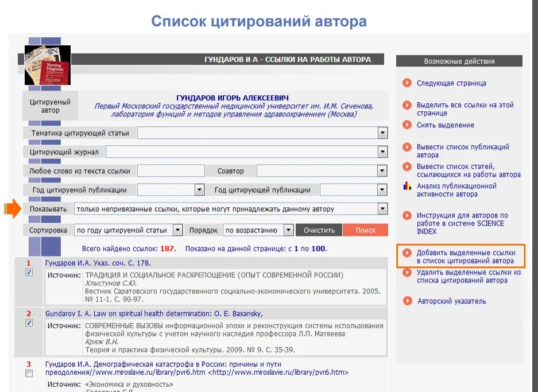
Task: Click the icon beside 'Вывести список статей, ссылающихся'
Action: point(407,166)
